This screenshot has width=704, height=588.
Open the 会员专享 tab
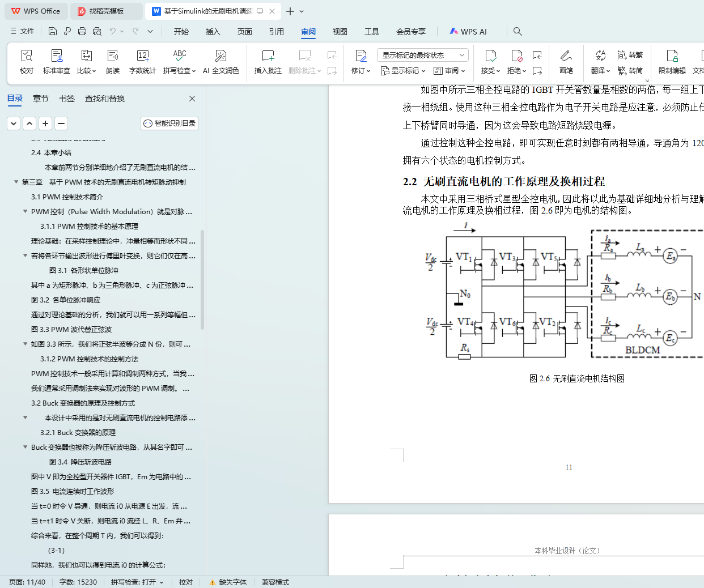[411, 32]
